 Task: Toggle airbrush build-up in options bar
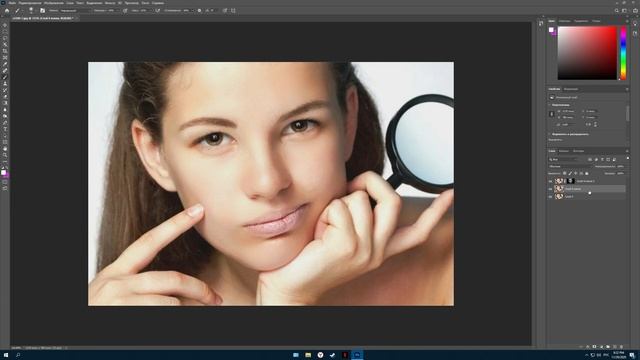(158, 11)
